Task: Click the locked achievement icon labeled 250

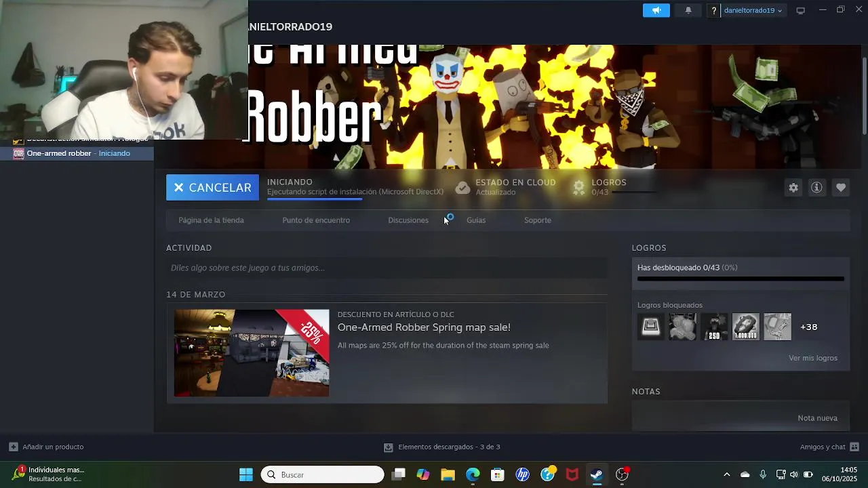Action: point(714,327)
